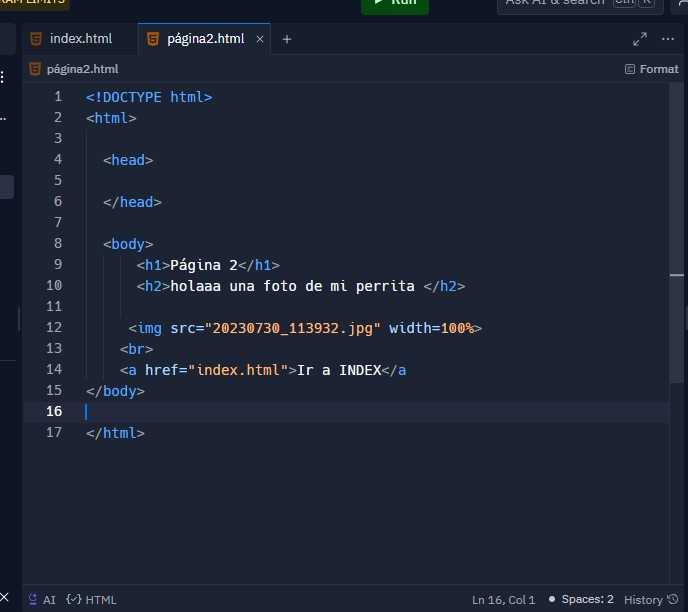Screen dimensions: 688x612
Task: Open file History
Action: click(x=651, y=600)
